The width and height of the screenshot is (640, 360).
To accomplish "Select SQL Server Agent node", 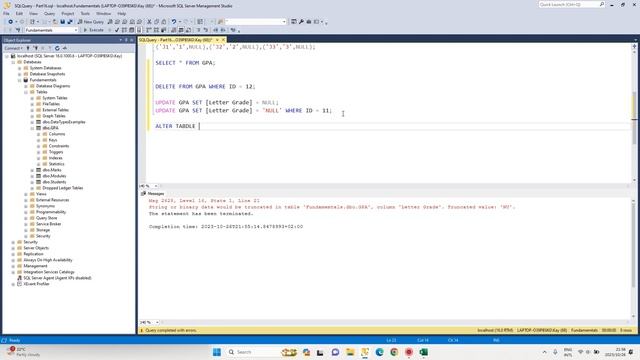I will [x=57, y=278].
